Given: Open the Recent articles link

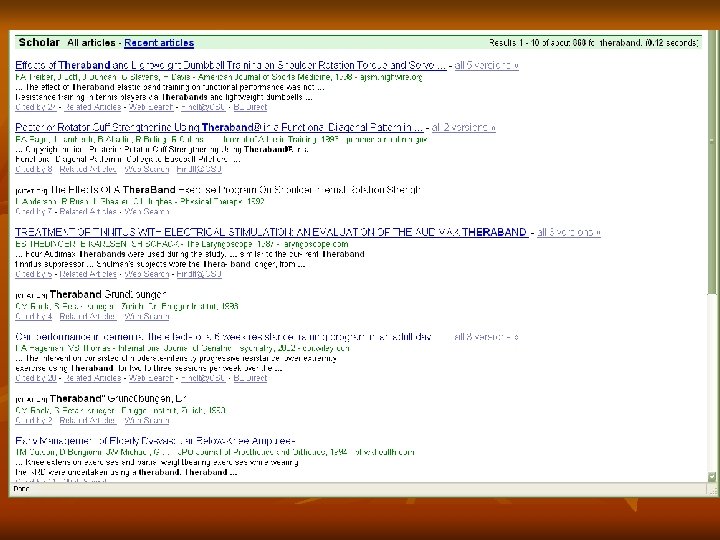Looking at the screenshot, I should [x=159, y=43].
